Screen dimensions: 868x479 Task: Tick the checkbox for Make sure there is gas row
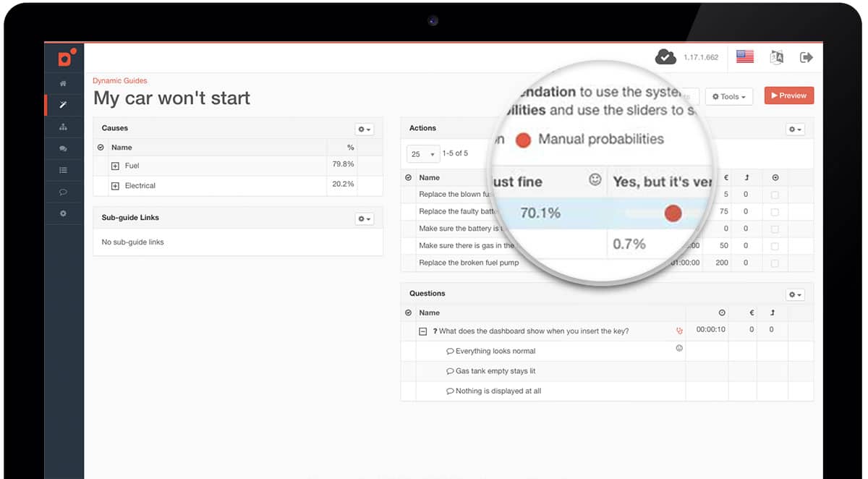pyautogui.click(x=775, y=246)
